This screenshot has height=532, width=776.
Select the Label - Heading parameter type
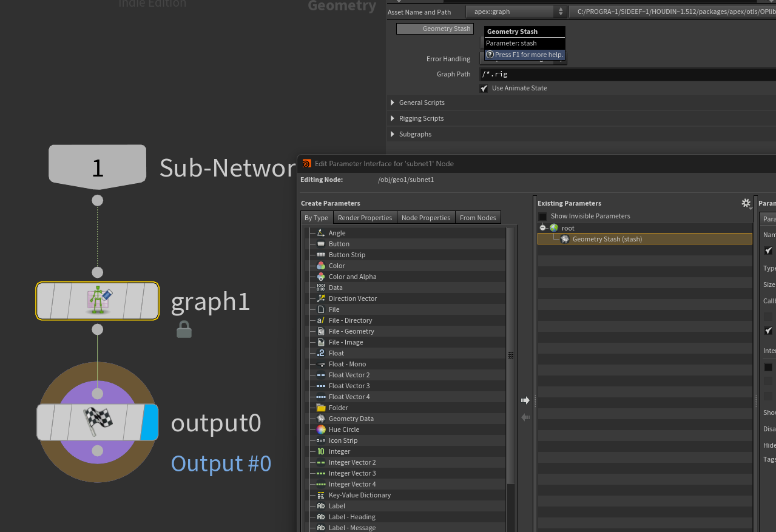click(352, 517)
